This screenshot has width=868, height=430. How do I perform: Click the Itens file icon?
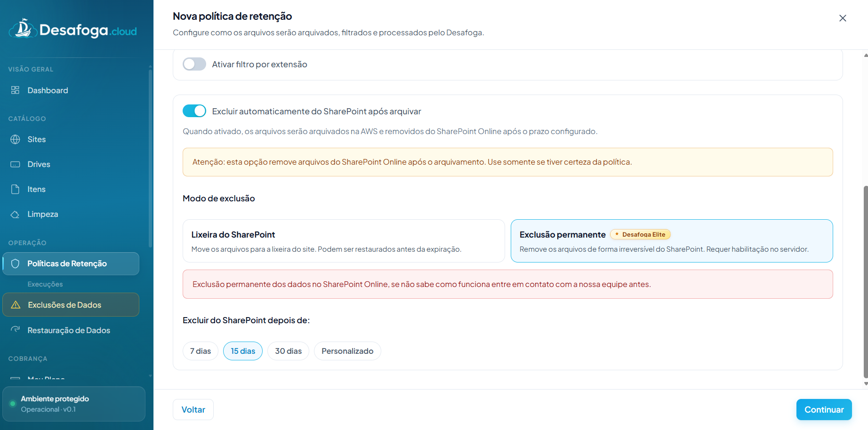[x=15, y=189]
